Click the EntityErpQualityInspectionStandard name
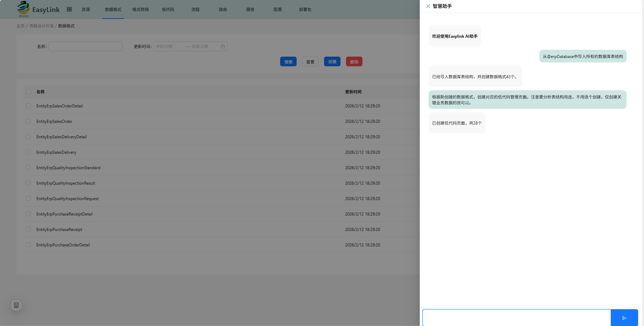644x326 pixels. click(68, 168)
